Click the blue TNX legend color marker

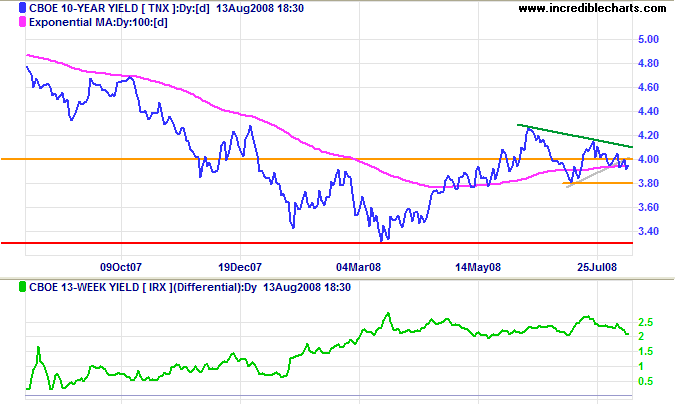click(22, 8)
